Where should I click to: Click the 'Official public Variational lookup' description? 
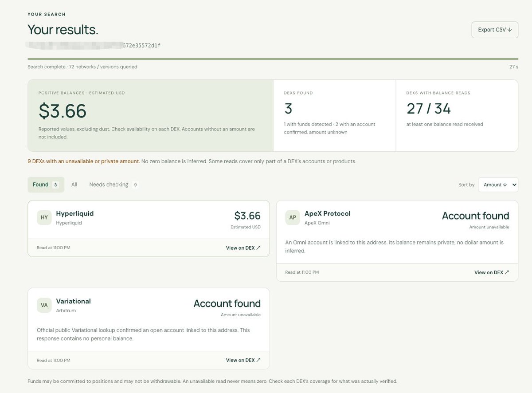[x=143, y=334]
